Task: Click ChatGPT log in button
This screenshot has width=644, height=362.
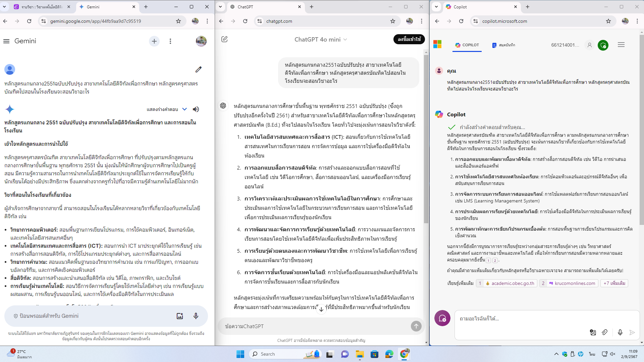Action: point(409,39)
